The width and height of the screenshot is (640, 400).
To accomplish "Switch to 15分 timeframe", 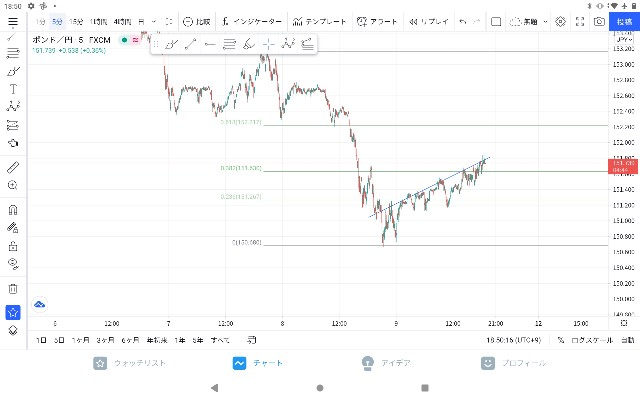I will [x=76, y=22].
